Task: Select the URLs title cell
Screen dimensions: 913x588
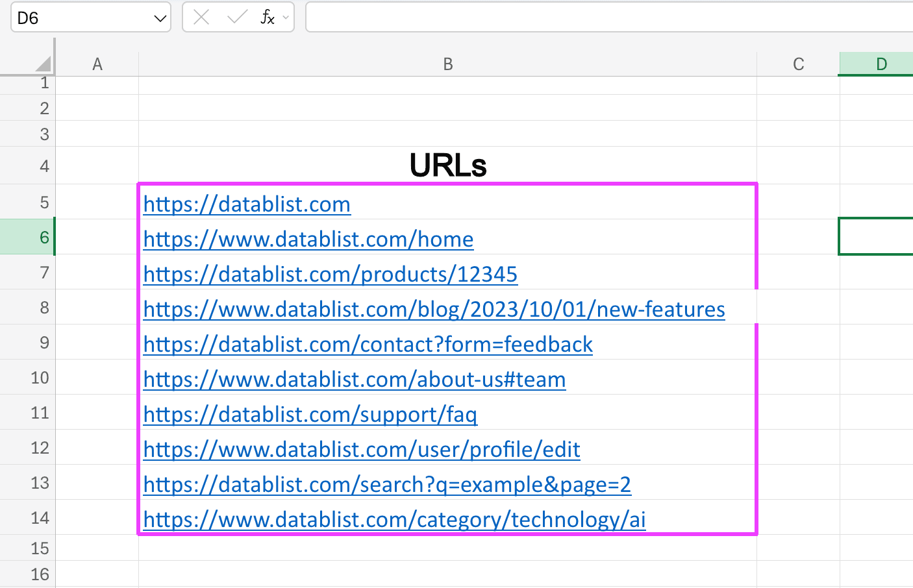Action: point(447,165)
